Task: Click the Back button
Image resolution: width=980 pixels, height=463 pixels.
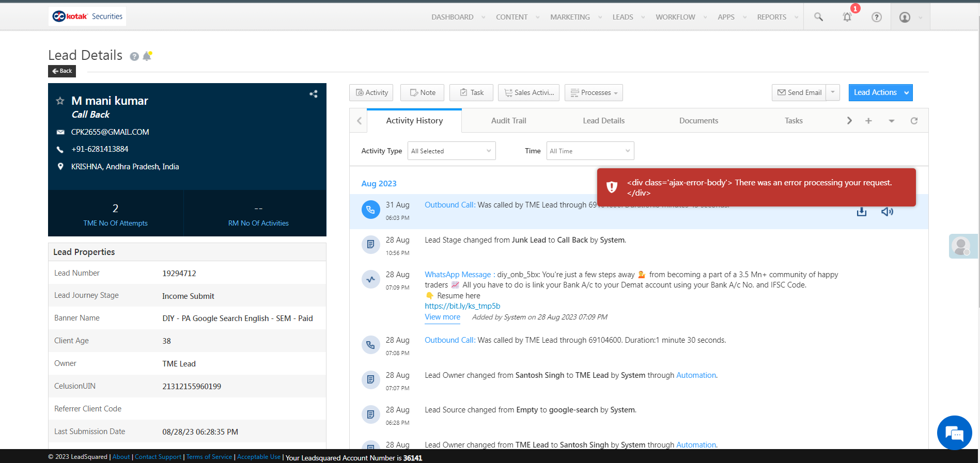Action: tap(62, 71)
